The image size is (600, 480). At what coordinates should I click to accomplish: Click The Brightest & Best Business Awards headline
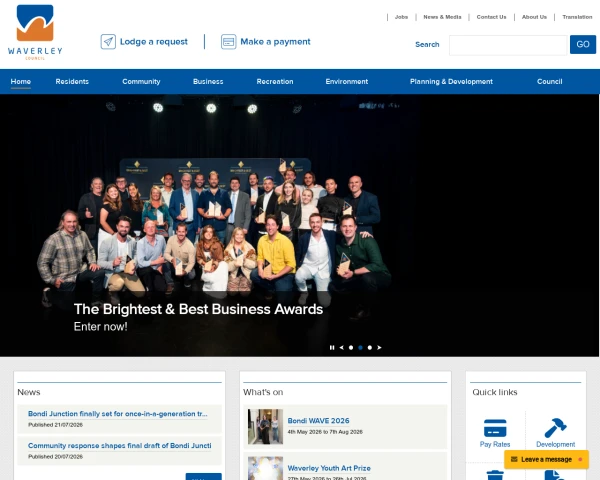click(x=198, y=309)
